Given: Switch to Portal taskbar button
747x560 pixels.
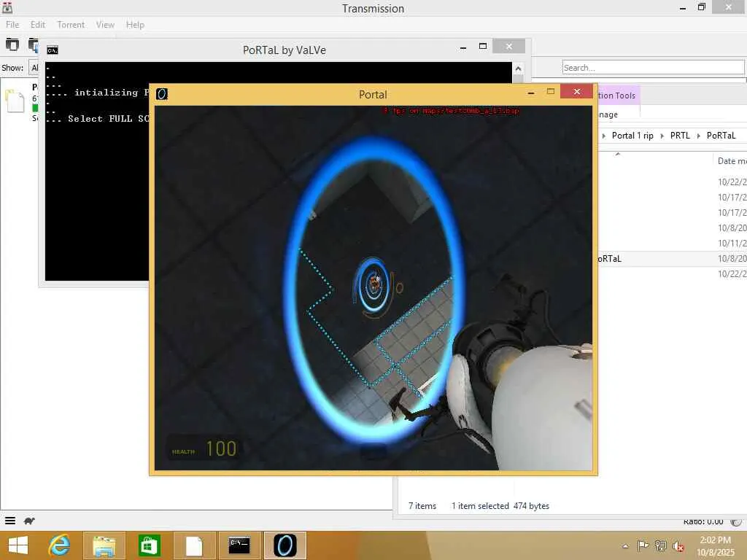Looking at the screenshot, I should [285, 545].
